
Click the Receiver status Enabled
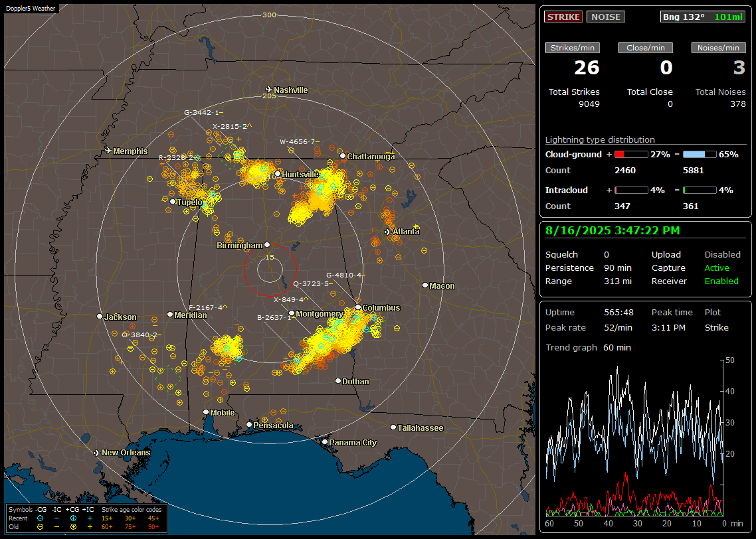point(721,281)
